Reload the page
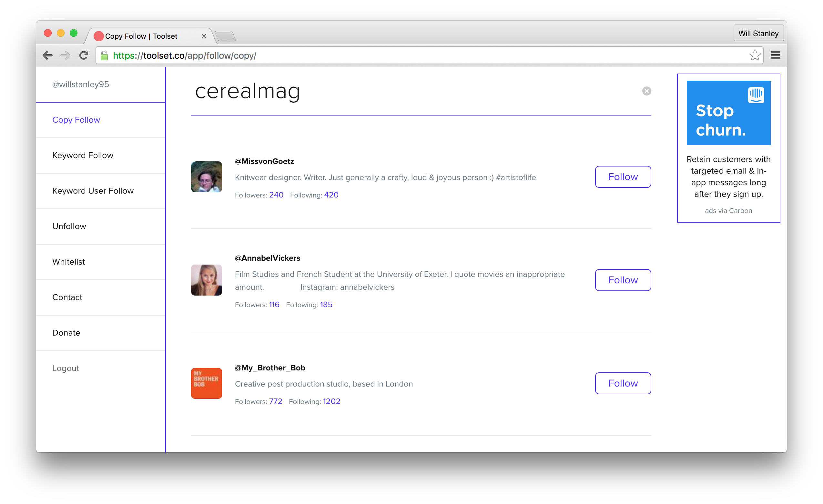 pyautogui.click(x=84, y=55)
